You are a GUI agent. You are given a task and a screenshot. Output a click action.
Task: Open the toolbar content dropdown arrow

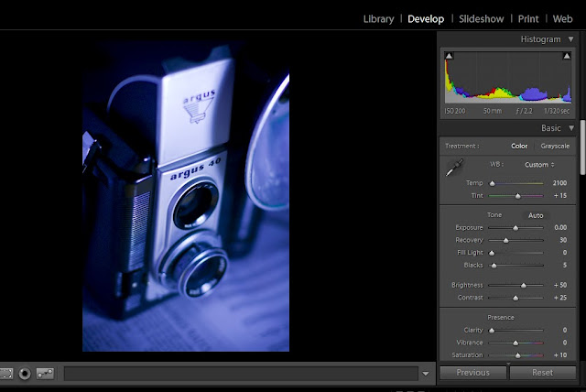point(425,374)
